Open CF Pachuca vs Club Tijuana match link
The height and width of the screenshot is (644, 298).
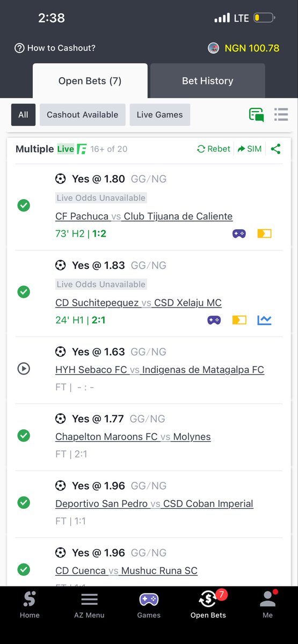(144, 216)
